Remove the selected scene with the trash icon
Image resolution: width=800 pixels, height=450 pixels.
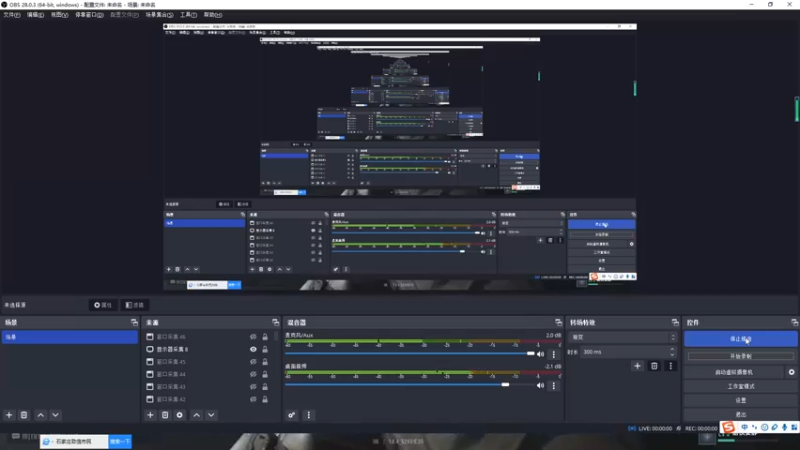tap(24, 415)
